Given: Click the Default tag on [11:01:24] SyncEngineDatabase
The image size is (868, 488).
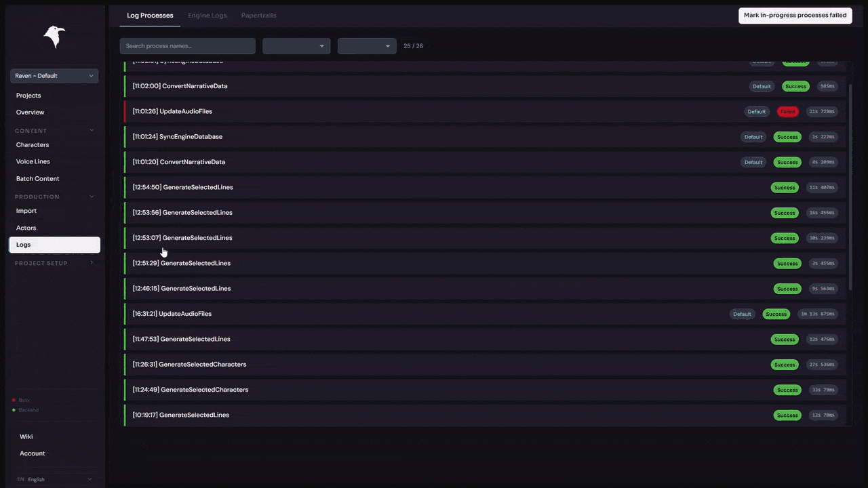Looking at the screenshot, I should (753, 137).
